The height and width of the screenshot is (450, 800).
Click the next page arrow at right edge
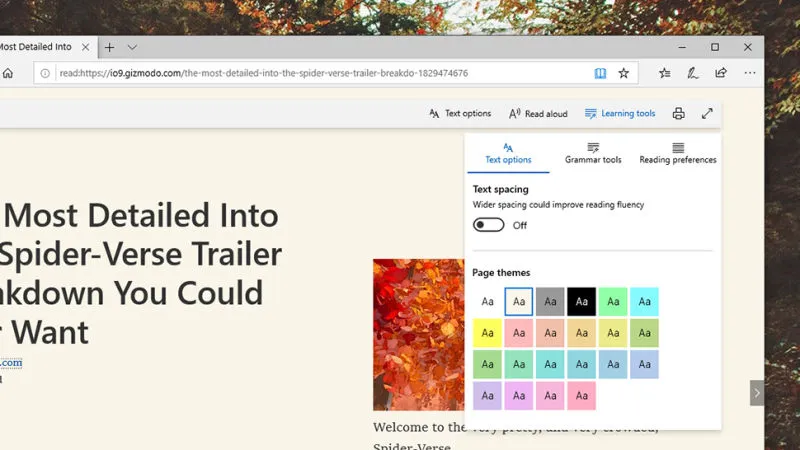[x=757, y=393]
